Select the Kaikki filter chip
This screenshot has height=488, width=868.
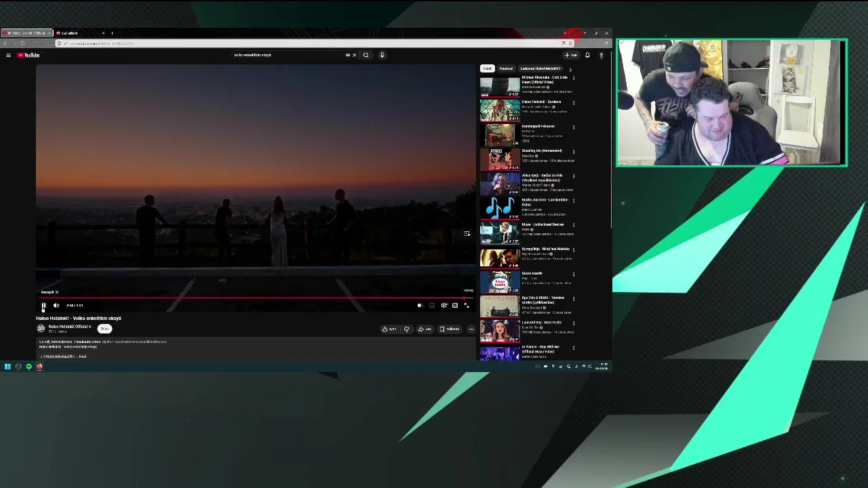coord(488,68)
